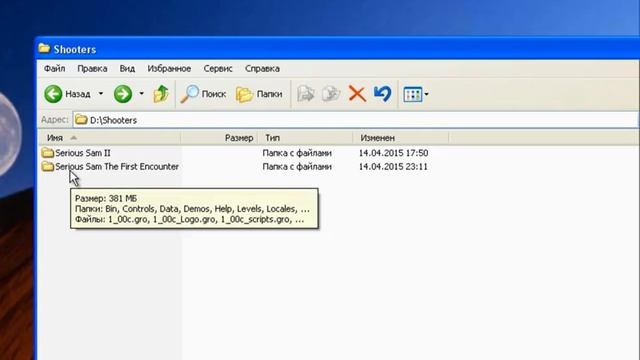This screenshot has width=640, height=360.
Task: Click the Views grid icon
Action: (413, 94)
